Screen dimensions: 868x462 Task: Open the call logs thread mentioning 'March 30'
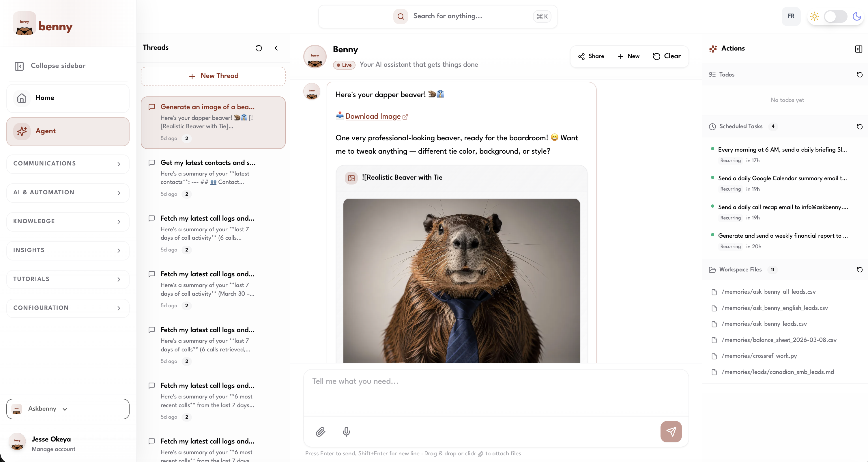[x=213, y=290]
